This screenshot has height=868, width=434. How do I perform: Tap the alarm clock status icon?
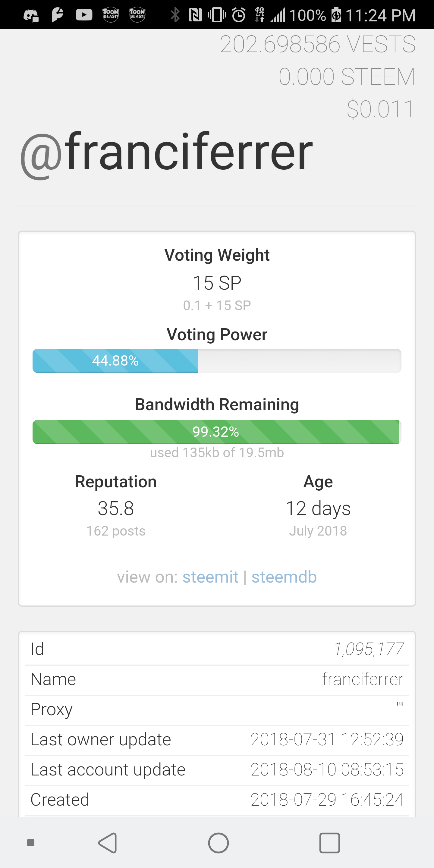click(x=239, y=15)
